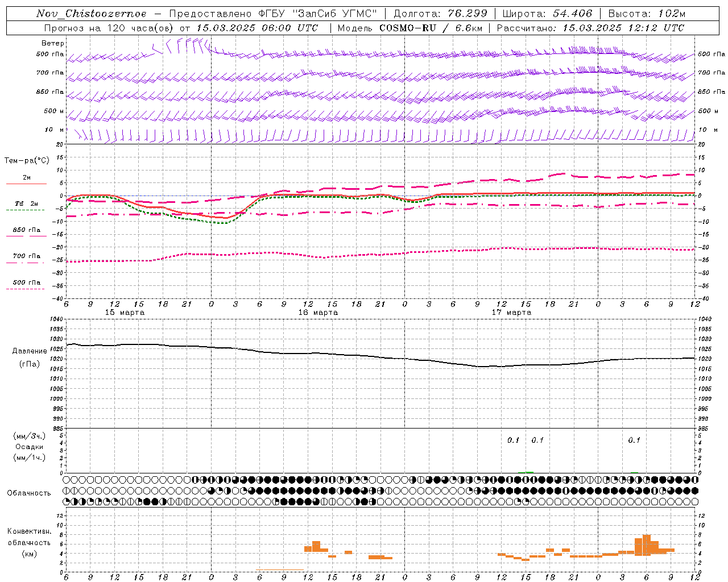The width and height of the screenshot is (728, 582).
Task: Click the Тем-ра(°C) axis title
Action: (27, 161)
